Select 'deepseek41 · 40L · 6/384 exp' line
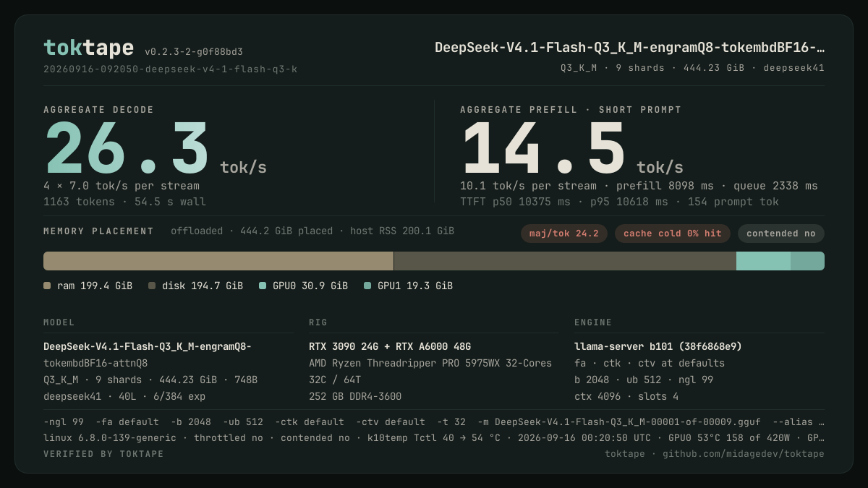Image resolution: width=868 pixels, height=488 pixels. click(124, 396)
